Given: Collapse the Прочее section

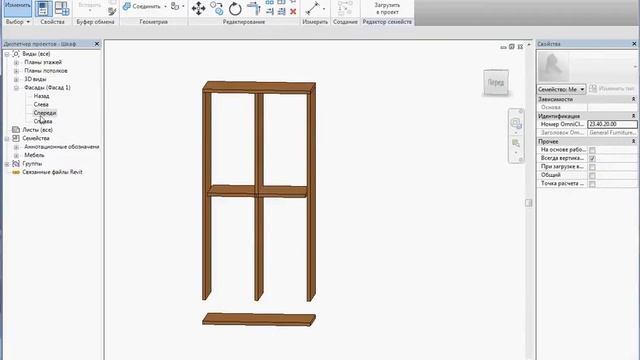Looking at the screenshot, I should [633, 142].
